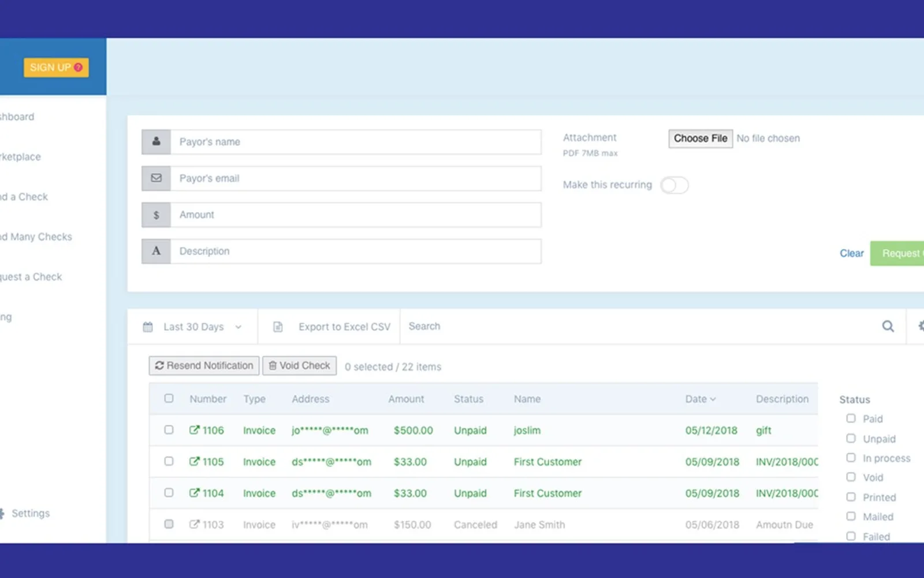The image size is (924, 578).
Task: Open invoice 1103 external link icon
Action: 195,524
